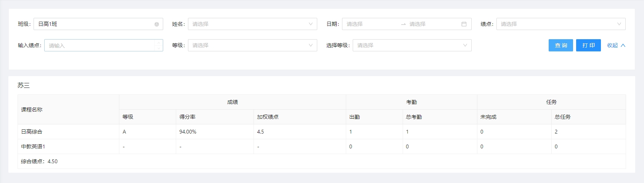Click the 查询 button
The image size is (644, 183).
pyautogui.click(x=560, y=45)
